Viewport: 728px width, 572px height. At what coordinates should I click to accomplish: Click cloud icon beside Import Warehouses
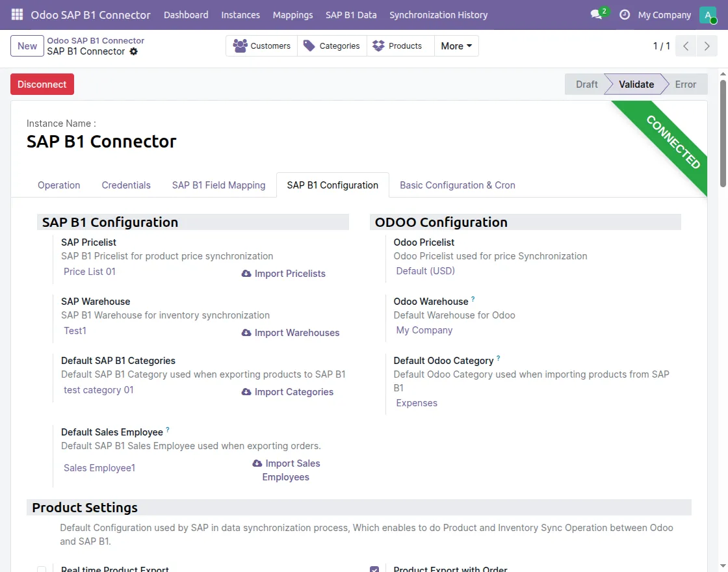pos(246,333)
